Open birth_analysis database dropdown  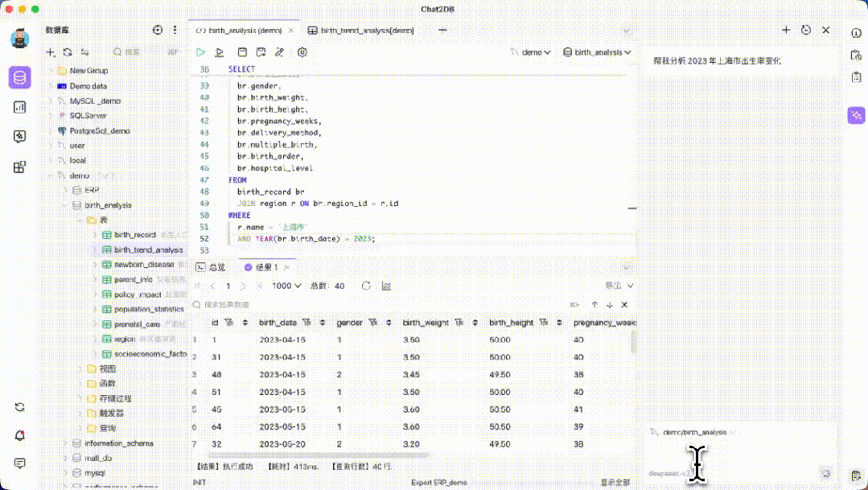click(598, 52)
